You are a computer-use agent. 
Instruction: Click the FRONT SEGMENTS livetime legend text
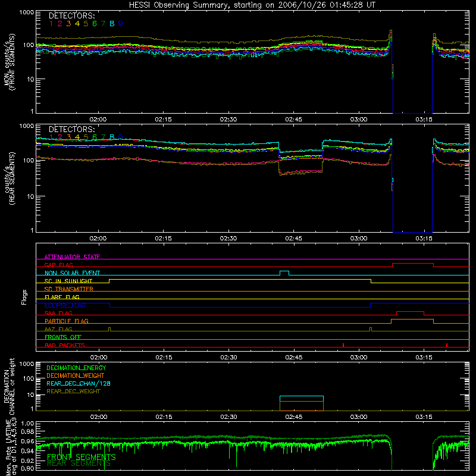pos(82,457)
